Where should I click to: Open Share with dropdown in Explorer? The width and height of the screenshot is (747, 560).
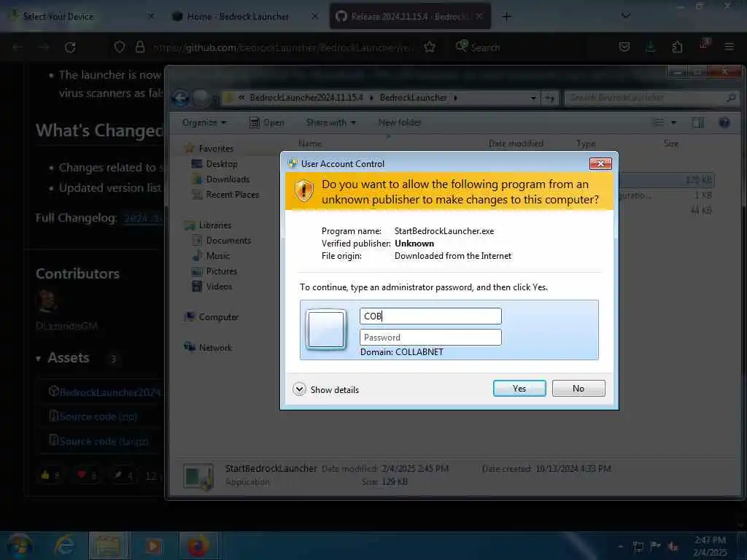(x=330, y=122)
